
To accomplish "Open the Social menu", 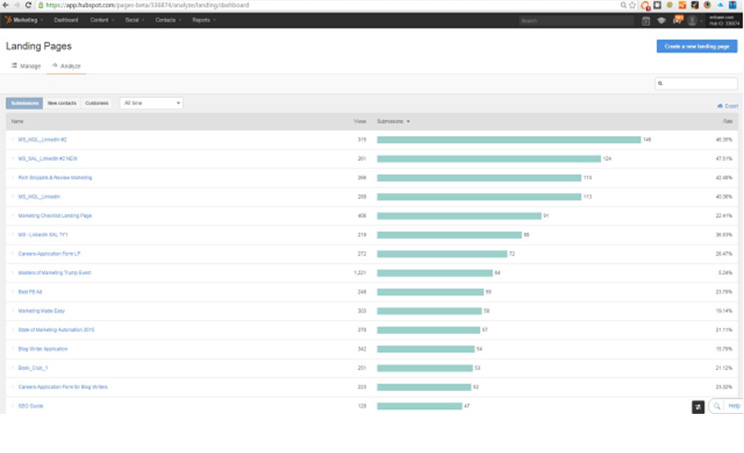I will coord(135,20).
